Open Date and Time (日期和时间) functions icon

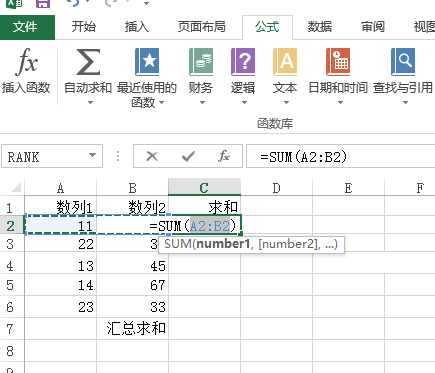[x=338, y=62]
